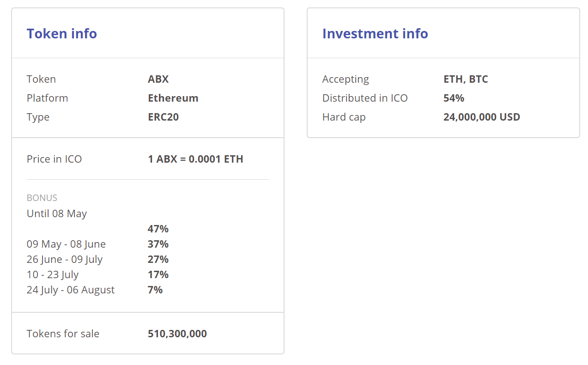Click the 7% bonus value
This screenshot has height=365, width=588.
(155, 290)
